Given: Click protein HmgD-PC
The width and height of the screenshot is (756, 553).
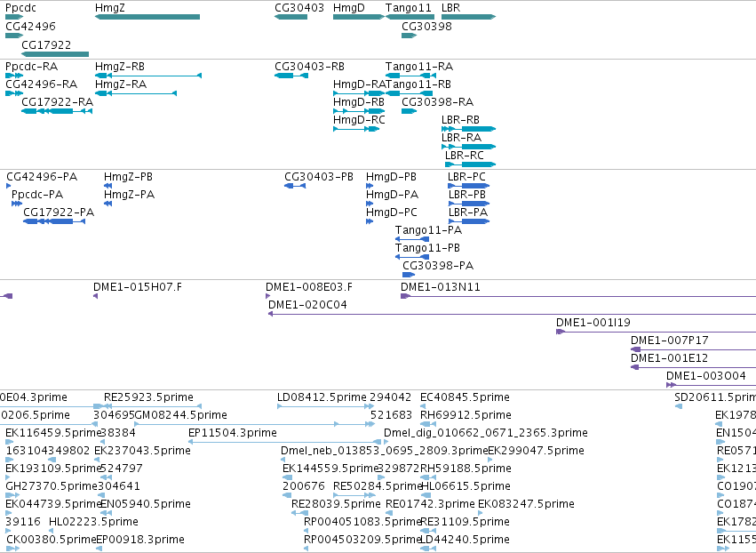Looking at the screenshot, I should click(392, 212).
